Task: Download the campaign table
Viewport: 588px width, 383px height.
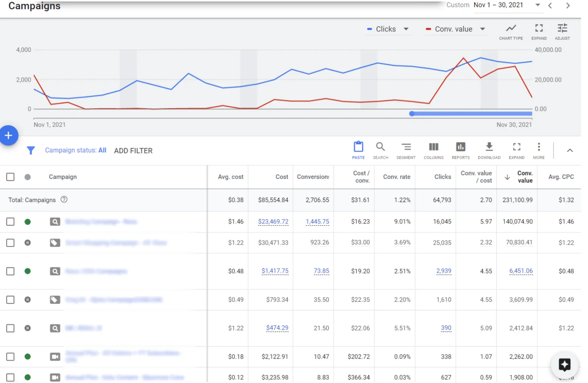Action: [489, 150]
